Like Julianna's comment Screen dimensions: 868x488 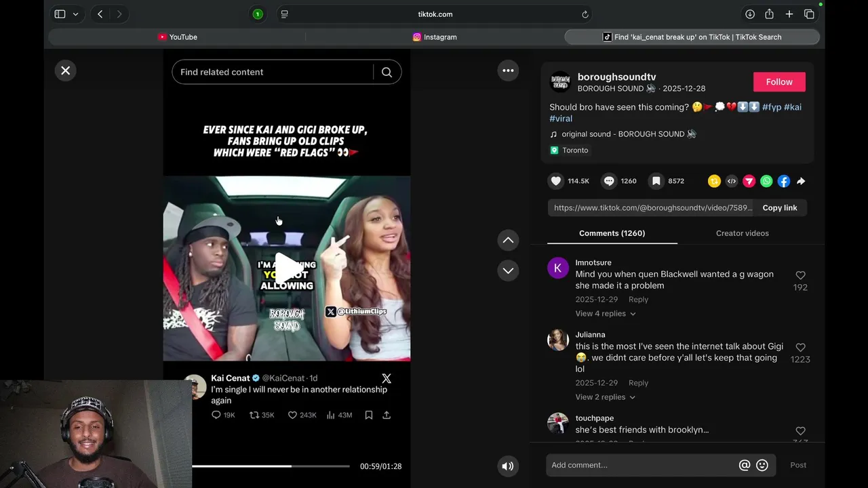(800, 347)
